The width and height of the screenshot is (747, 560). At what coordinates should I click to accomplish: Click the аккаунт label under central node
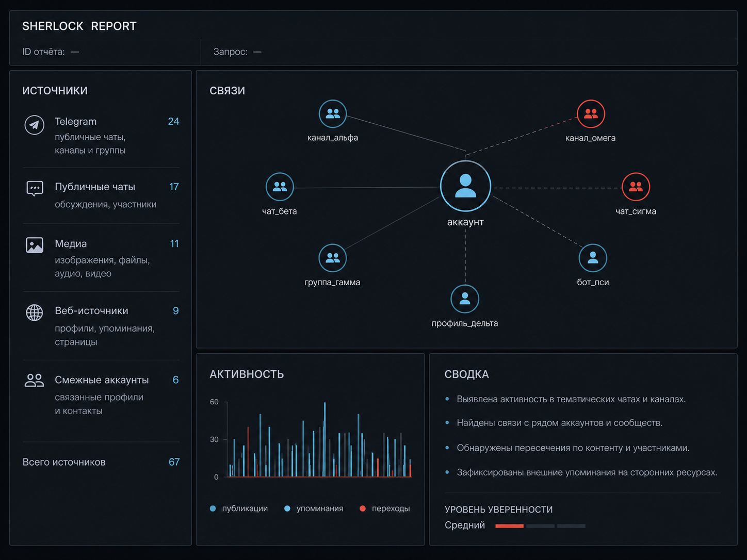[x=465, y=222]
